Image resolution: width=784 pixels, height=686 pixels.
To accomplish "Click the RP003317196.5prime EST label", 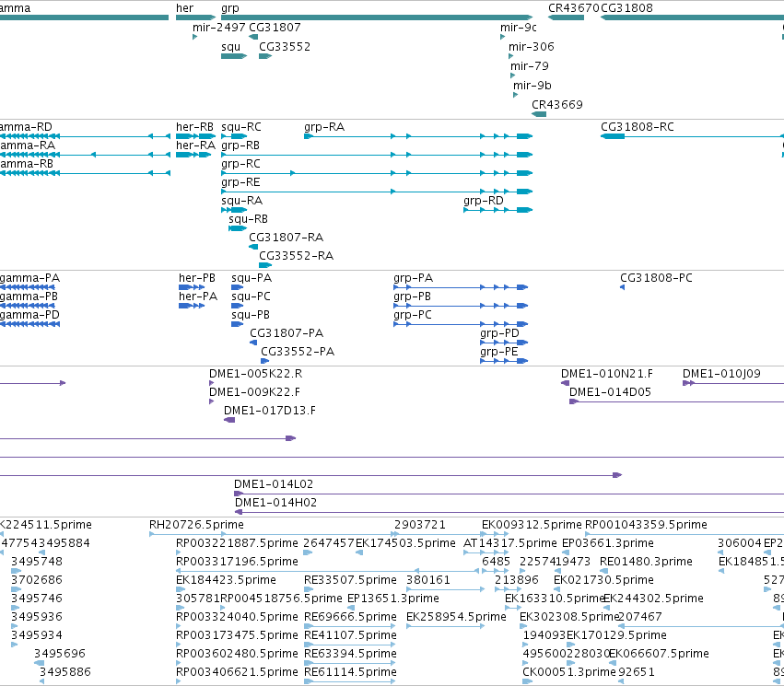I will point(237,562).
